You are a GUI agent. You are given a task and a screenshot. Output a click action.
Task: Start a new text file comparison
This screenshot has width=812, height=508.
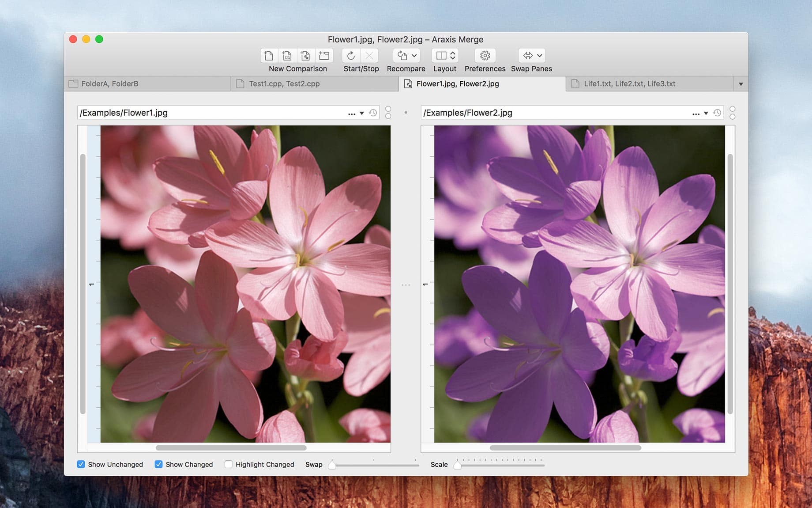(269, 55)
